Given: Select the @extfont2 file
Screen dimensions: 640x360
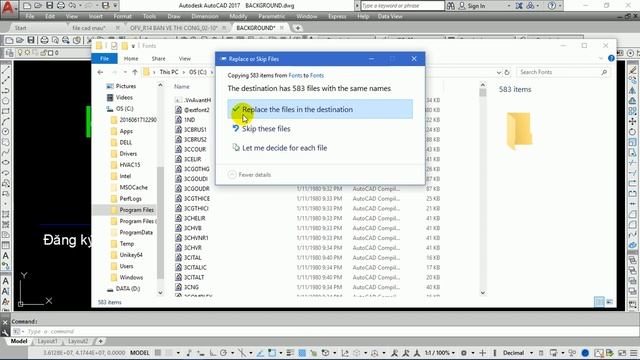Looking at the screenshot, I should [x=196, y=110].
